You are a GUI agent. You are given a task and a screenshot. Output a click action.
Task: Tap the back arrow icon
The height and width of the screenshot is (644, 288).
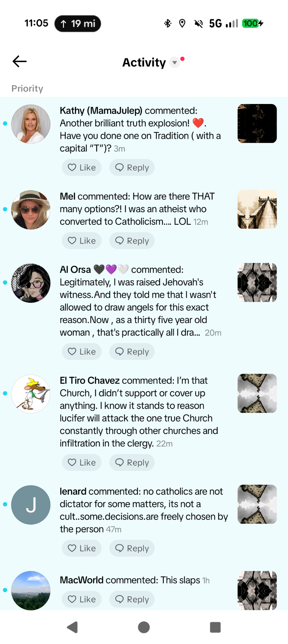[x=20, y=61]
